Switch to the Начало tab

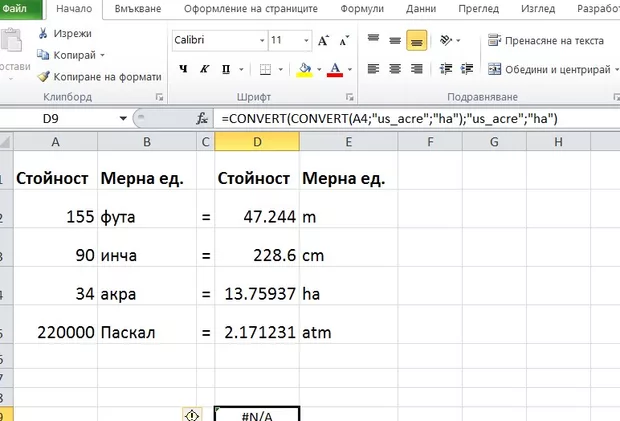click(x=74, y=9)
